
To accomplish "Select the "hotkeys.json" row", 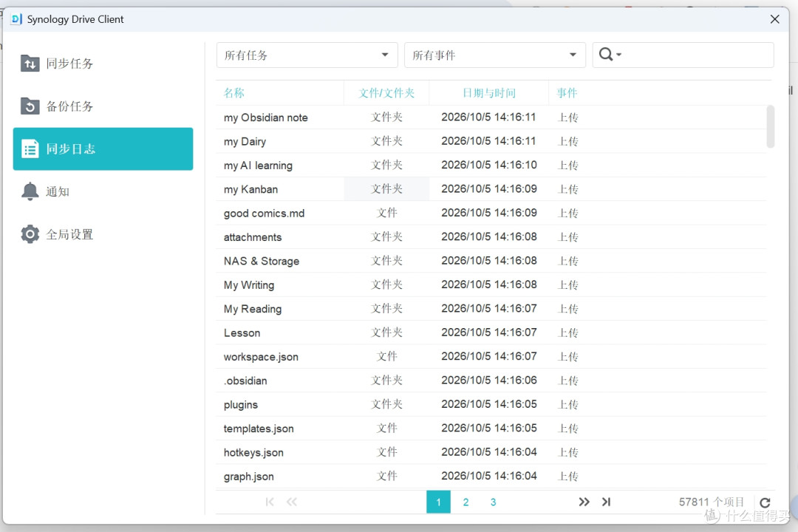I will coord(491,453).
